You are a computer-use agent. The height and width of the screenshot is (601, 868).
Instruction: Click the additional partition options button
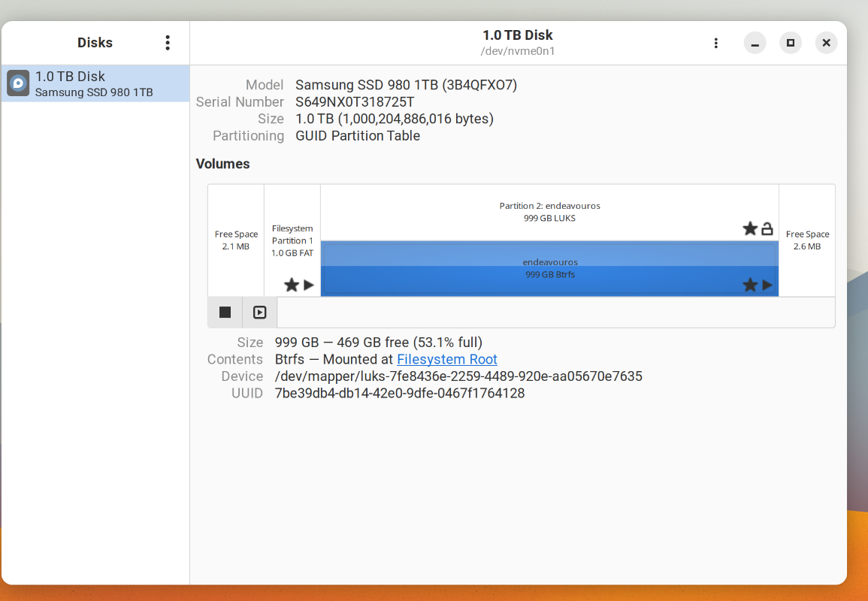click(x=259, y=312)
